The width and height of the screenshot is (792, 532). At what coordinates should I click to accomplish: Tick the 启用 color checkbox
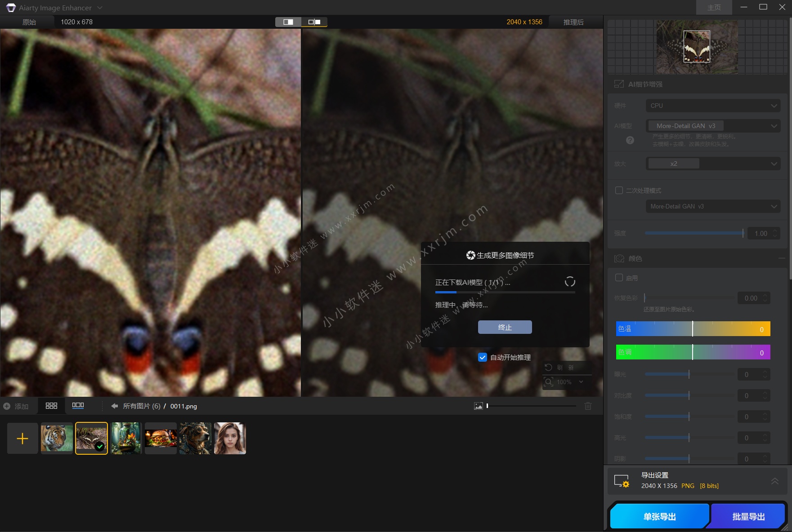619,278
